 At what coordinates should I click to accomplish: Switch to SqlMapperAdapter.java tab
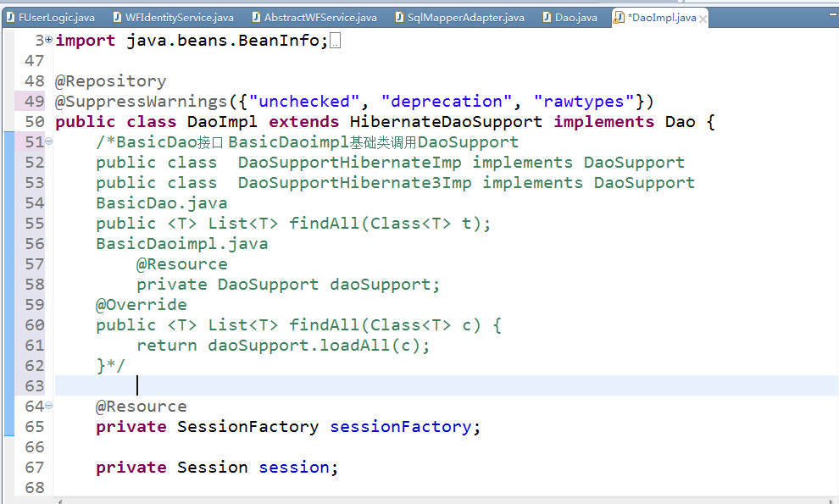pos(459,18)
